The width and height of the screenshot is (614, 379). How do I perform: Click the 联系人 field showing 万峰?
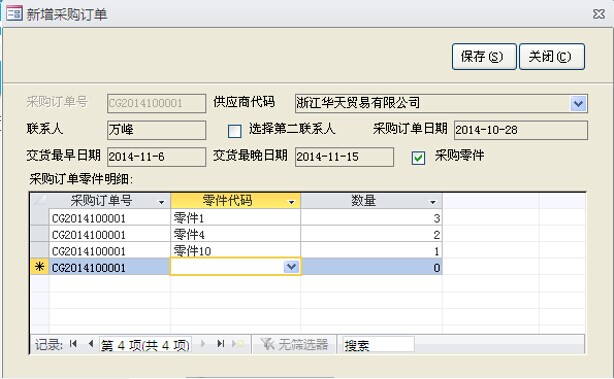[x=156, y=130]
